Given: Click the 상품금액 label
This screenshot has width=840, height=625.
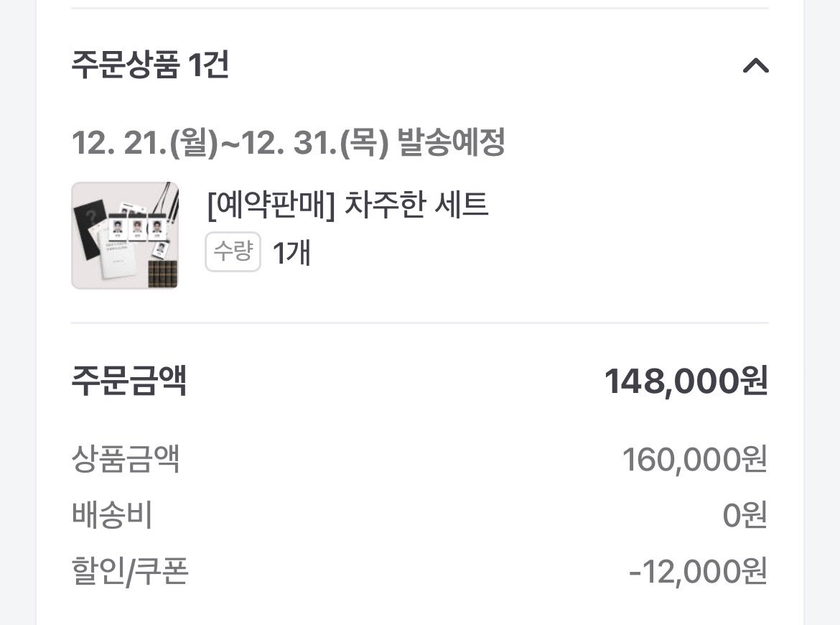Looking at the screenshot, I should 126,459.
